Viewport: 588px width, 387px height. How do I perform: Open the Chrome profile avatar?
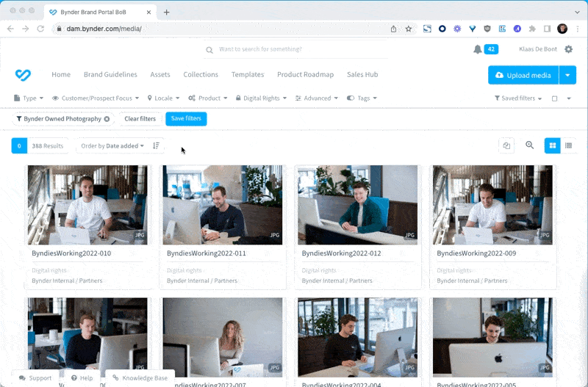562,29
